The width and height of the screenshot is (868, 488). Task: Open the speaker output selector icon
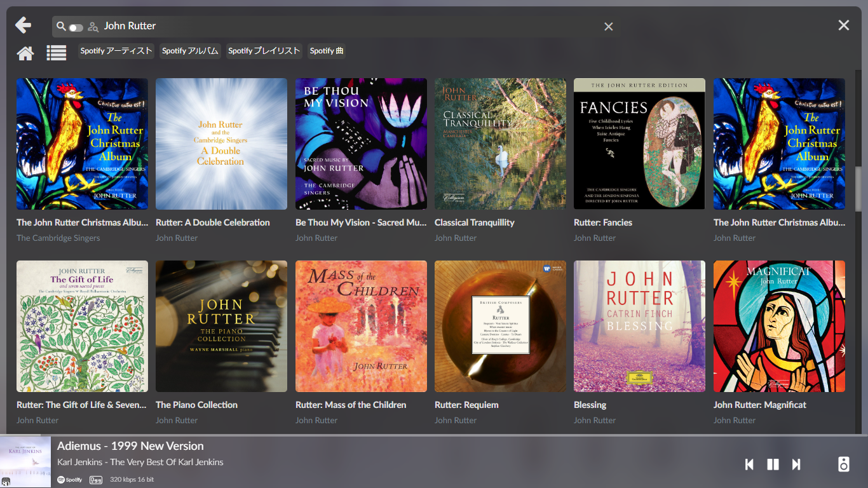[843, 464]
